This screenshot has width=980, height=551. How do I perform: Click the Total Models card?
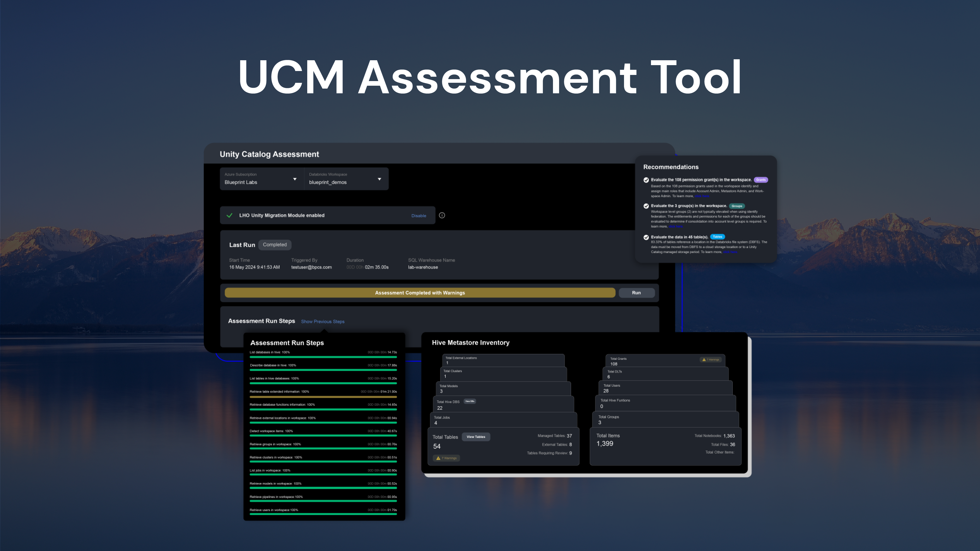(x=503, y=389)
